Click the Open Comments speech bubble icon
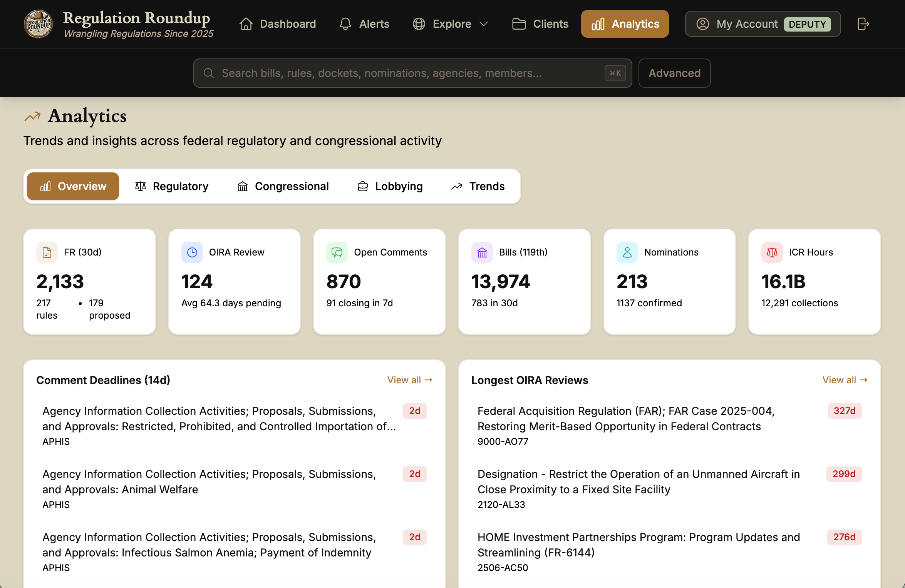 click(x=337, y=252)
